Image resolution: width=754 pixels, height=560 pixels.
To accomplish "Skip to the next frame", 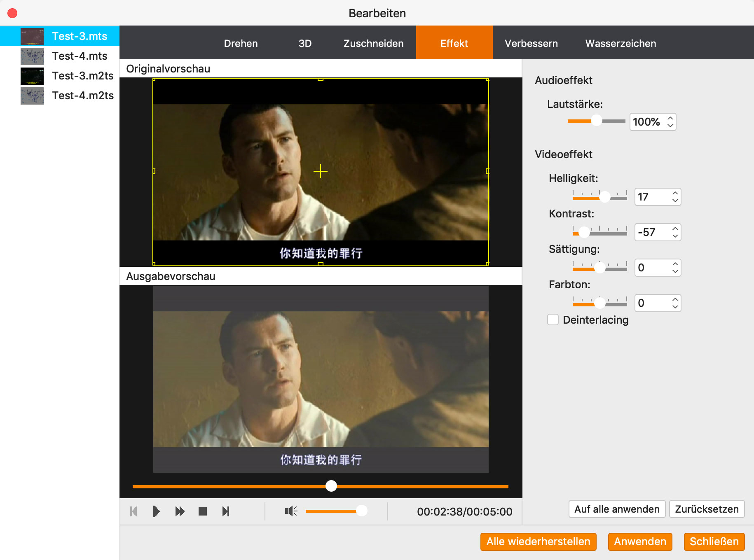I will click(226, 511).
